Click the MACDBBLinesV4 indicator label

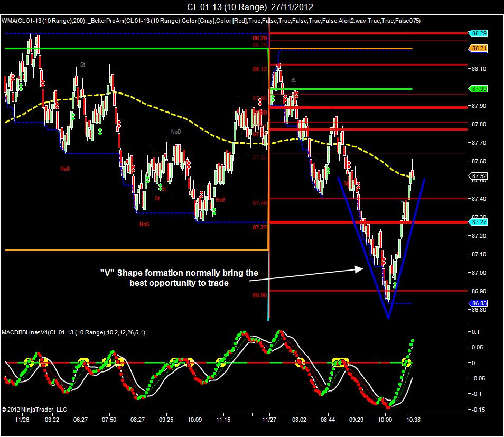[x=73, y=332]
